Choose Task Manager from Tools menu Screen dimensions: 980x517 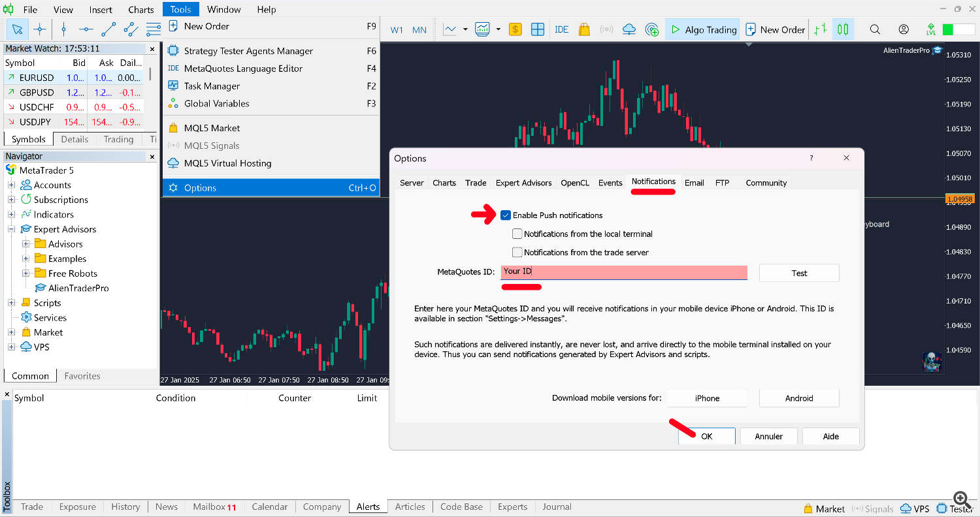pyautogui.click(x=270, y=86)
